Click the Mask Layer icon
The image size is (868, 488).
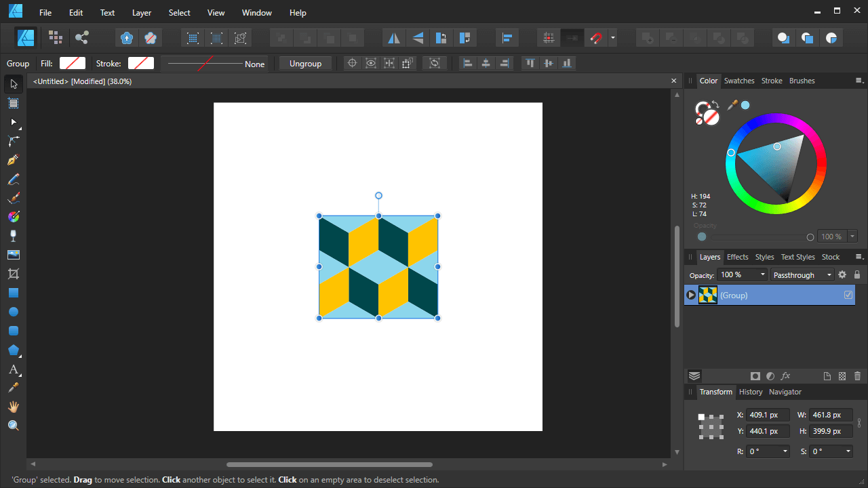pyautogui.click(x=755, y=376)
